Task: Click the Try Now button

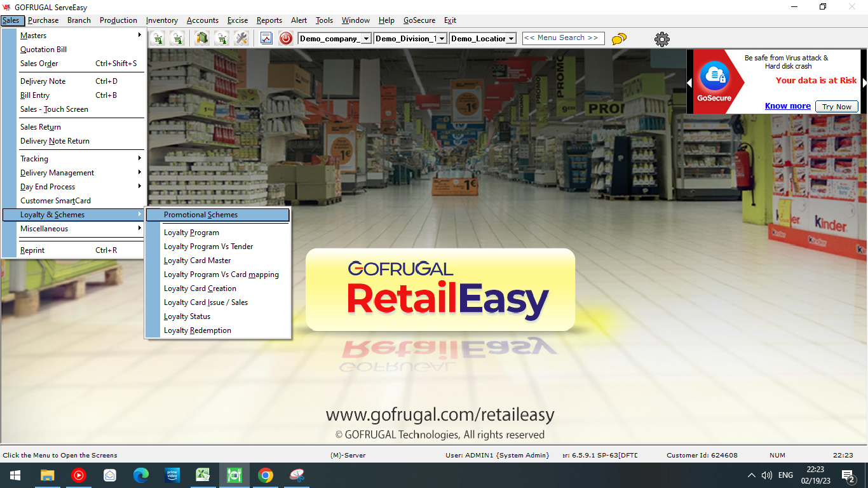Action: tap(837, 107)
